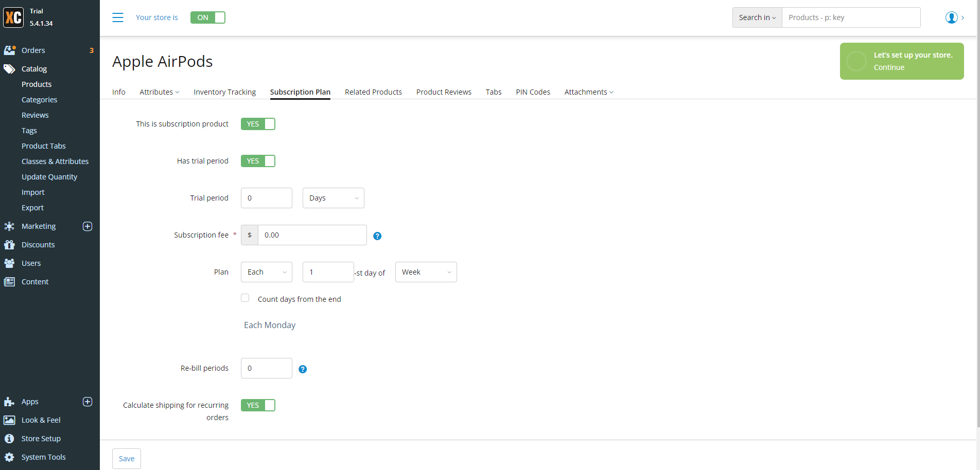
Task: Click Continue in store setup banner
Action: coord(889,67)
